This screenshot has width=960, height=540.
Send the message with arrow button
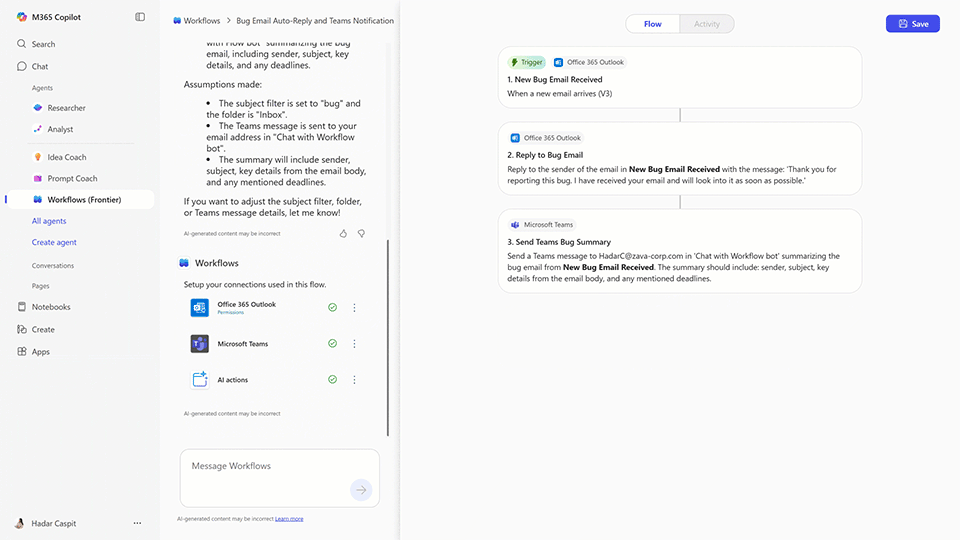[361, 490]
